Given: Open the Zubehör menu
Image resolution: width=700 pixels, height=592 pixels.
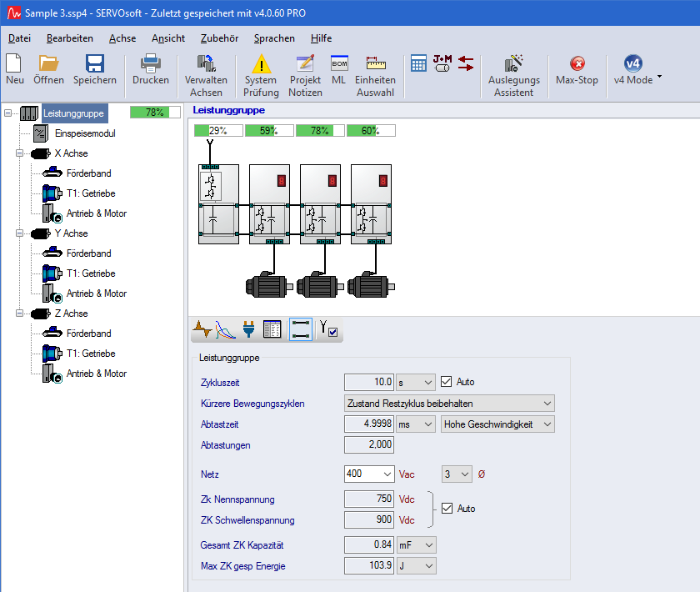Looking at the screenshot, I should click(x=219, y=38).
